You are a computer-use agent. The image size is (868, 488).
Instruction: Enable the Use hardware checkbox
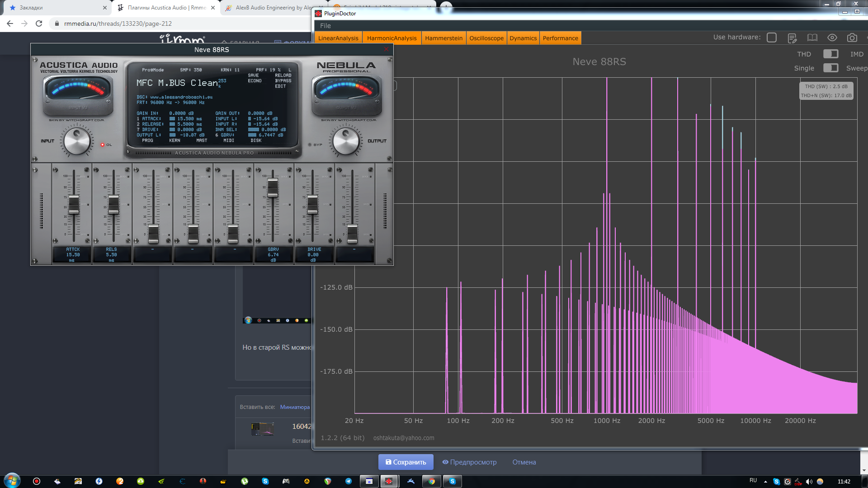click(x=772, y=38)
